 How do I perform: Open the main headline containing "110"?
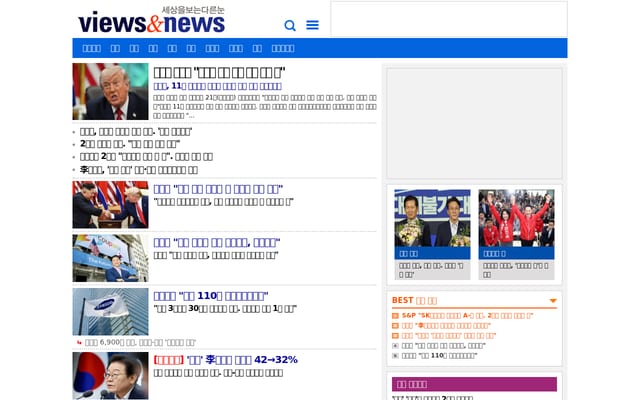pyautogui.click(x=211, y=296)
